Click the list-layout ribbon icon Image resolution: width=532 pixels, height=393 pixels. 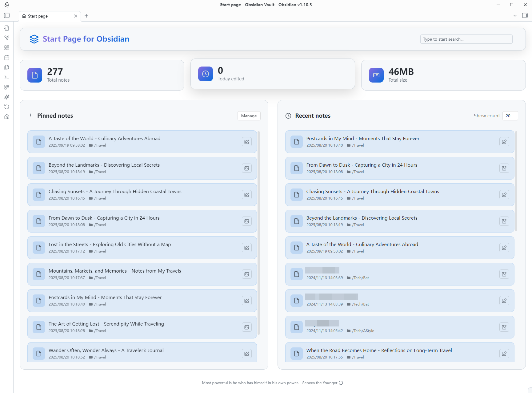click(7, 87)
